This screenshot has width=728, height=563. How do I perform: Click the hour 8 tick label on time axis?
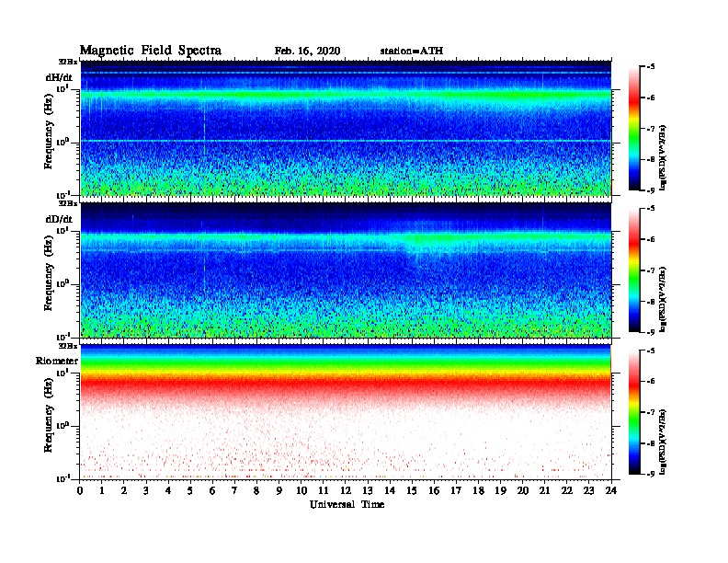click(256, 490)
